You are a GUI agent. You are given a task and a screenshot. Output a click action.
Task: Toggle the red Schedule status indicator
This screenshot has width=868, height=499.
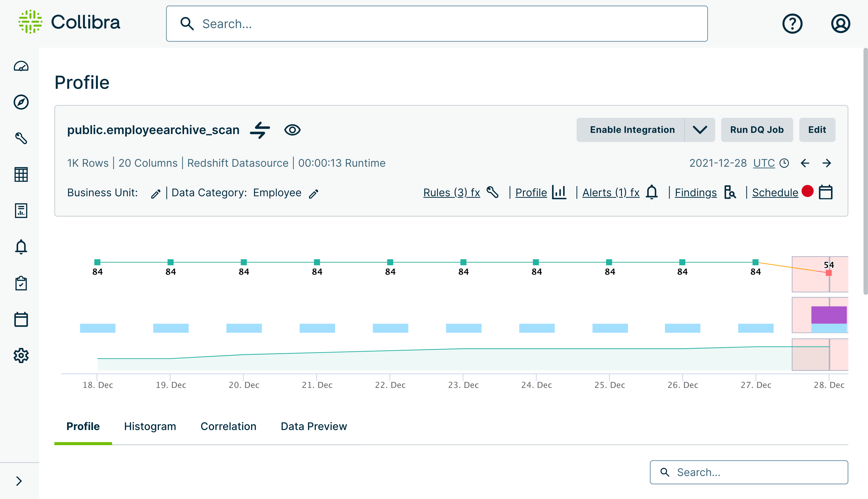click(x=807, y=191)
